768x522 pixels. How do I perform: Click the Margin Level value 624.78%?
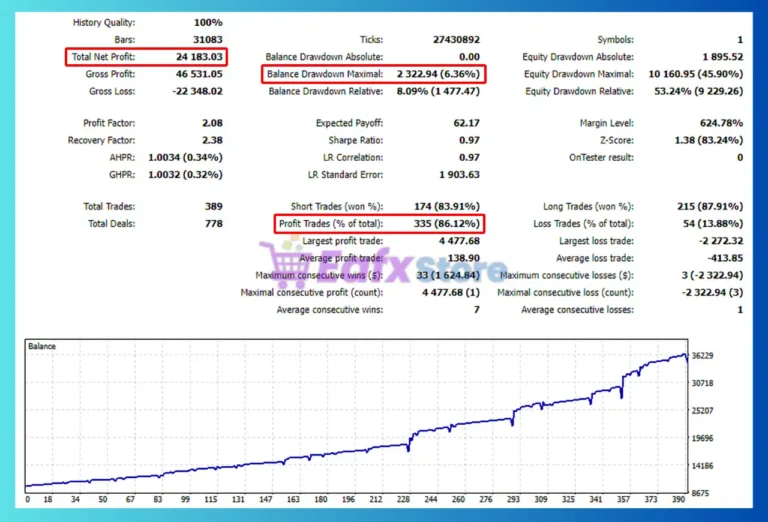(x=721, y=123)
